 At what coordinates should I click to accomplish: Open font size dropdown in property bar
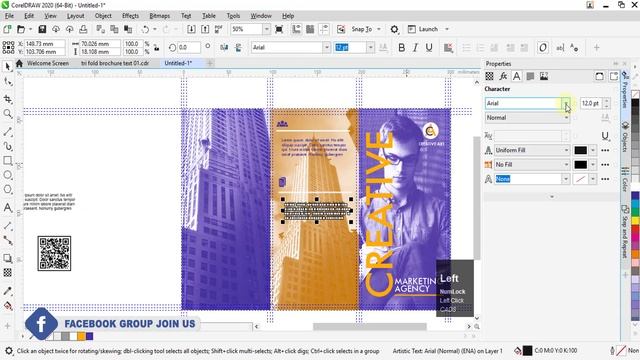pyautogui.click(x=370, y=48)
